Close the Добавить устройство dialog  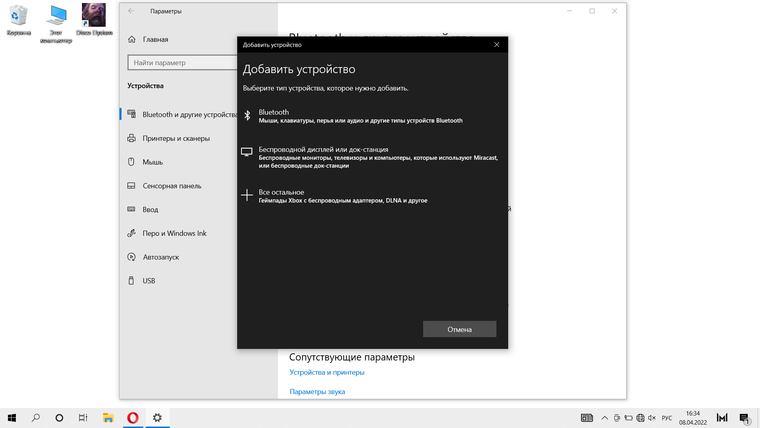click(496, 45)
